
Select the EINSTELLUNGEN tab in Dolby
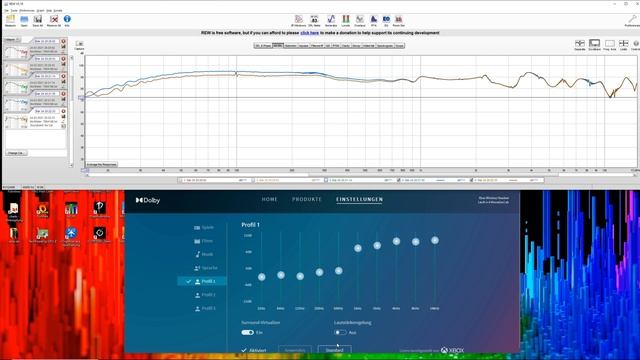point(360,200)
